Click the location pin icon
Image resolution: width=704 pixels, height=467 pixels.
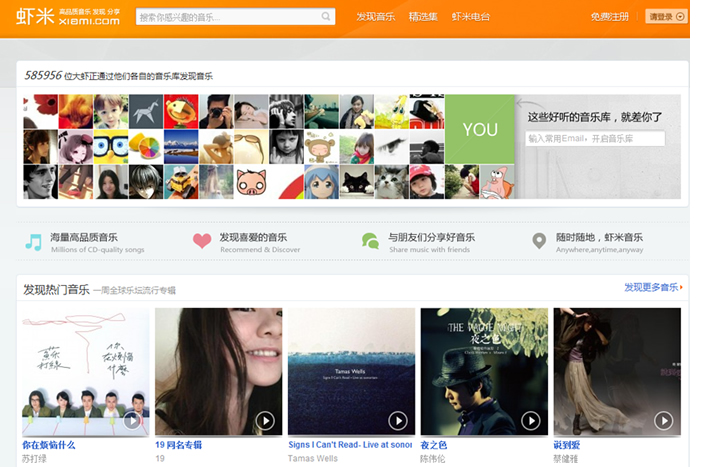pos(539,241)
